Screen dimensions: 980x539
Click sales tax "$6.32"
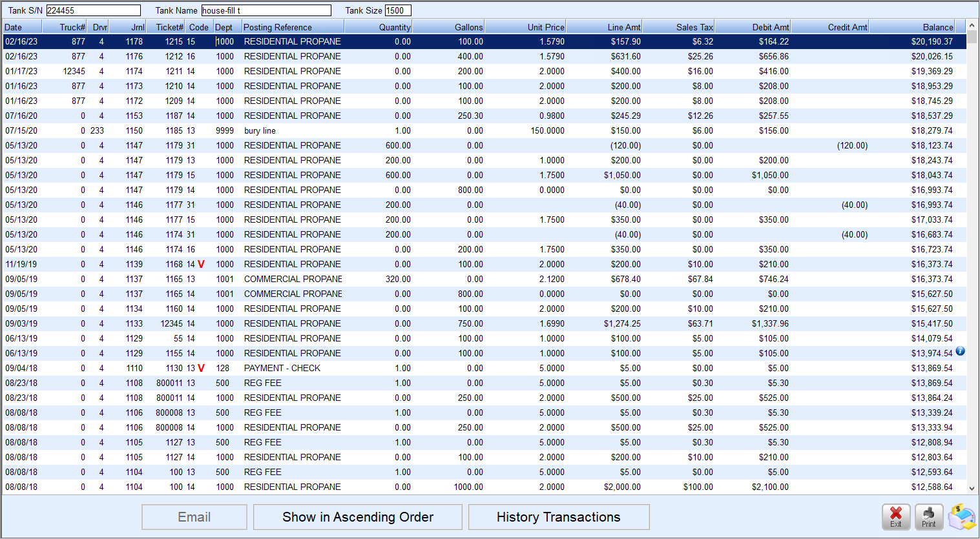(703, 41)
